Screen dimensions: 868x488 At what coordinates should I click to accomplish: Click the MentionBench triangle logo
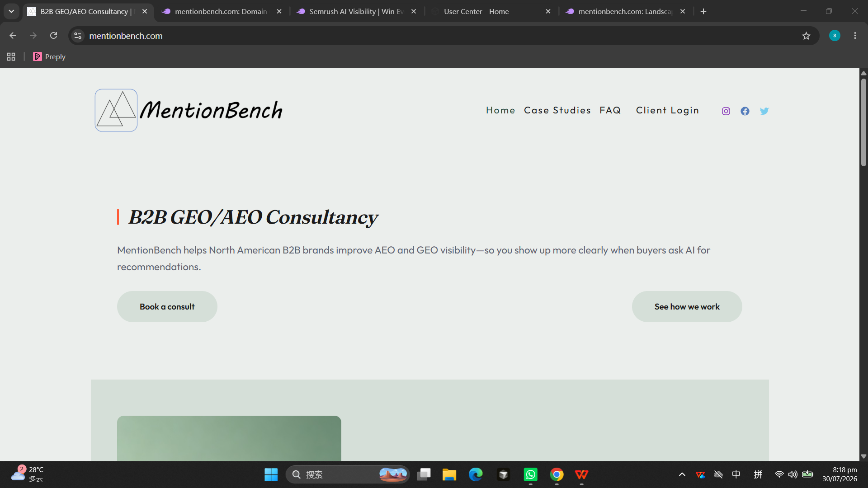tap(116, 110)
